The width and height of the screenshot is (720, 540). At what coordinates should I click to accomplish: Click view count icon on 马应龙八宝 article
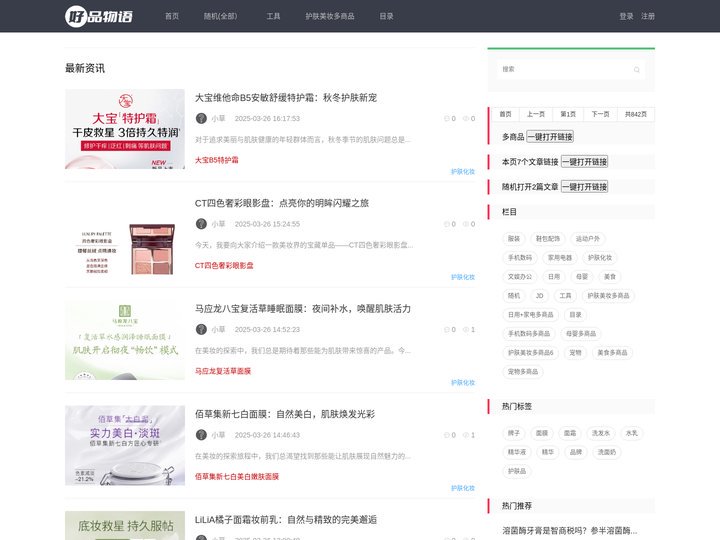[466, 330]
